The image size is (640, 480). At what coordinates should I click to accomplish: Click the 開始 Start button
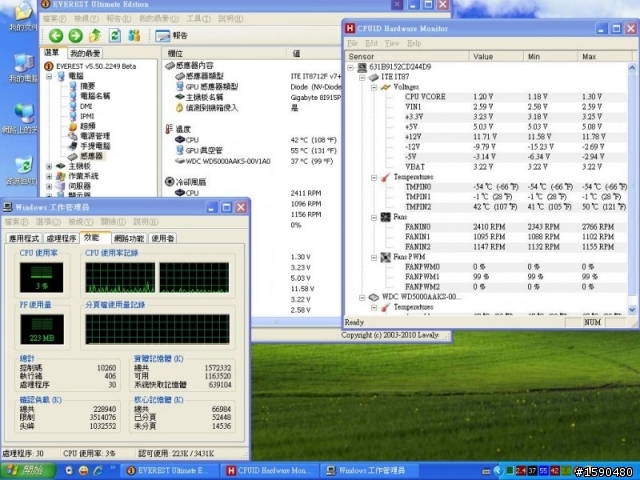(28, 471)
